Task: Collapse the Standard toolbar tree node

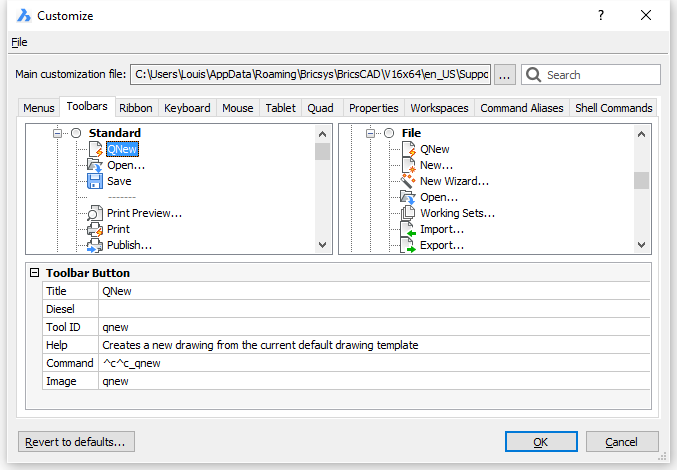Action: (x=59, y=133)
